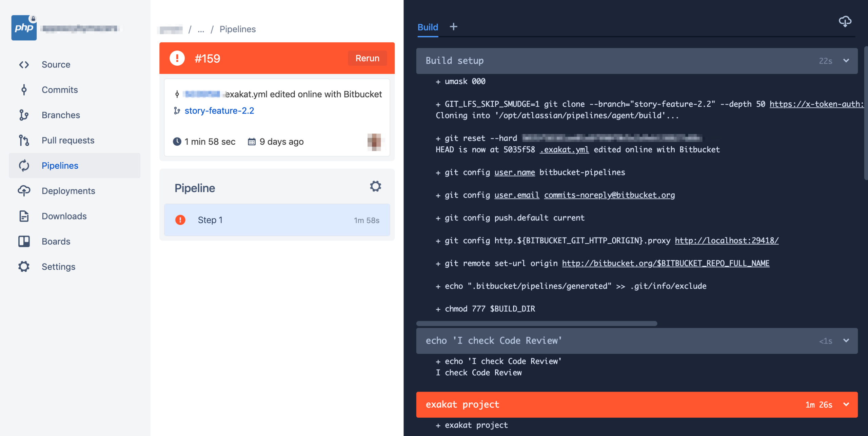Open Downloads in the sidebar
The height and width of the screenshot is (436, 868).
75,216
